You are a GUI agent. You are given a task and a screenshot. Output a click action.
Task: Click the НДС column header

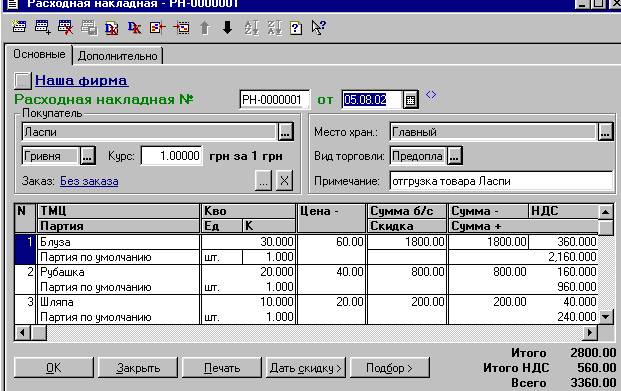(x=563, y=211)
